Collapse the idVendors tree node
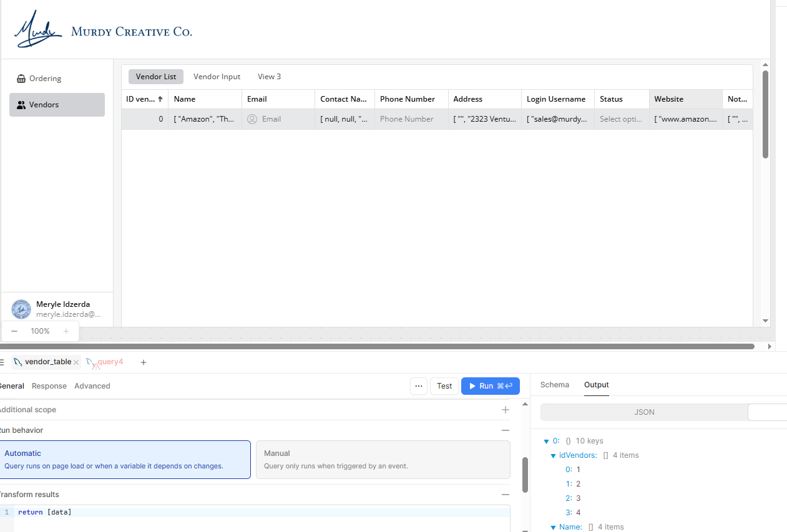 [x=553, y=456]
